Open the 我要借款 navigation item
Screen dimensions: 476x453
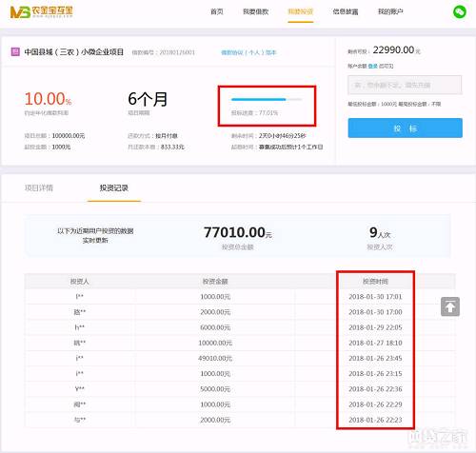pyautogui.click(x=256, y=11)
